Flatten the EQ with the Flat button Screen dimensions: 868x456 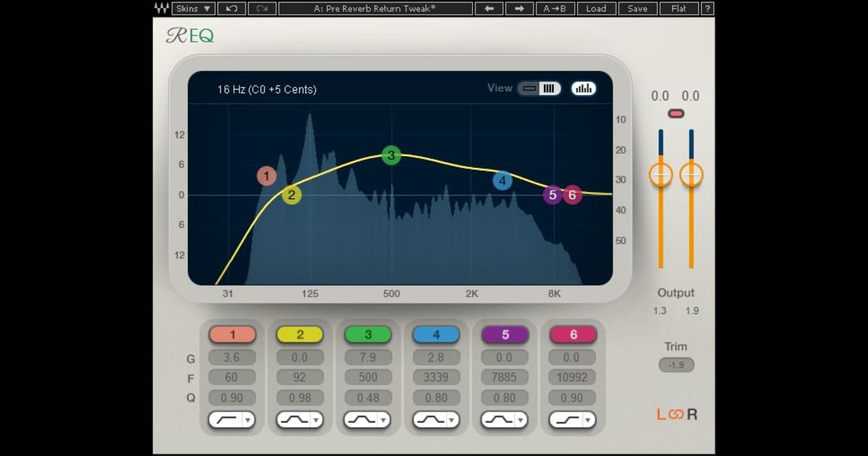[x=680, y=9]
